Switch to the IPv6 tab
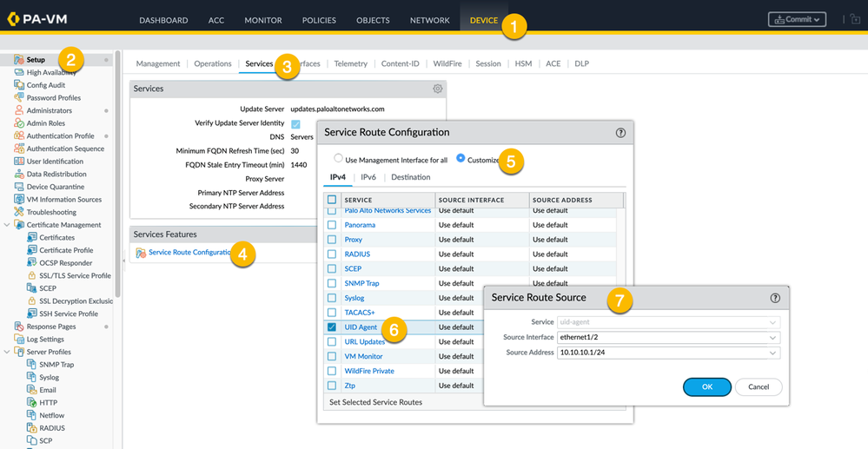Screen dimensions: 868x449 [368, 177]
